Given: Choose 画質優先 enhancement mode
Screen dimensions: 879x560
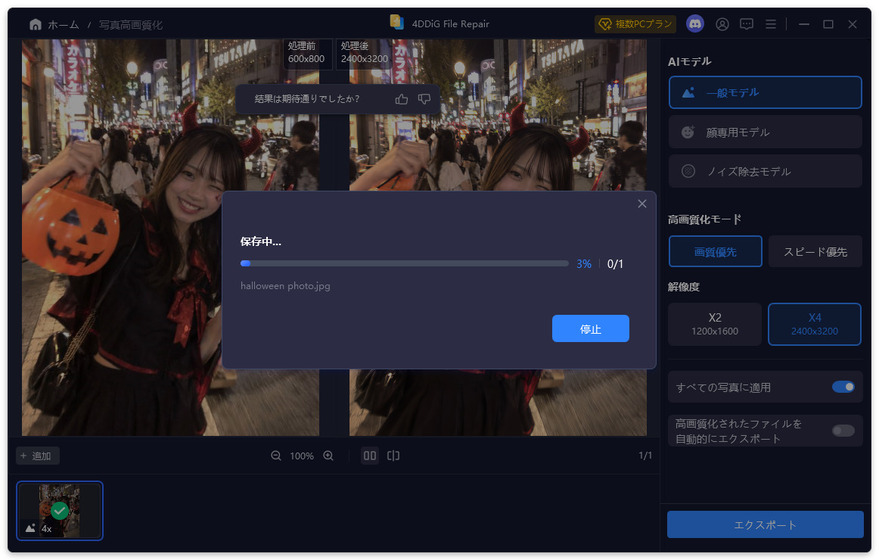Looking at the screenshot, I should 715,252.
